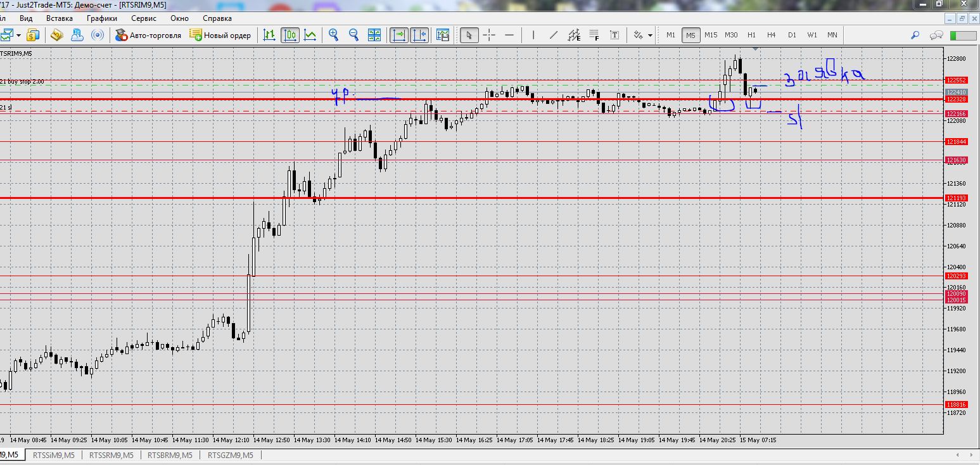Screen dimensions: 980x465
Task: Open the signals broadcast icon
Action: [98, 35]
